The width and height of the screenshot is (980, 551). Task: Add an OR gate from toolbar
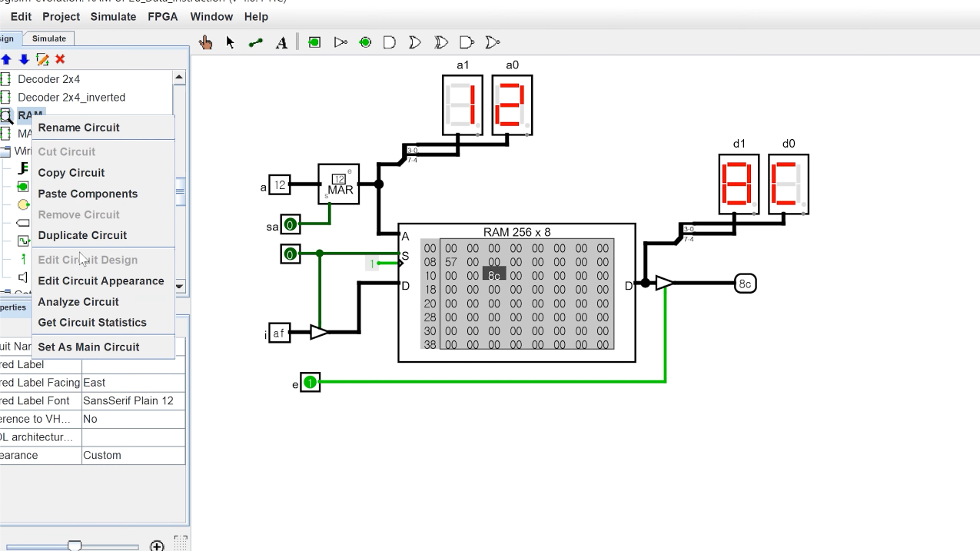(x=415, y=43)
